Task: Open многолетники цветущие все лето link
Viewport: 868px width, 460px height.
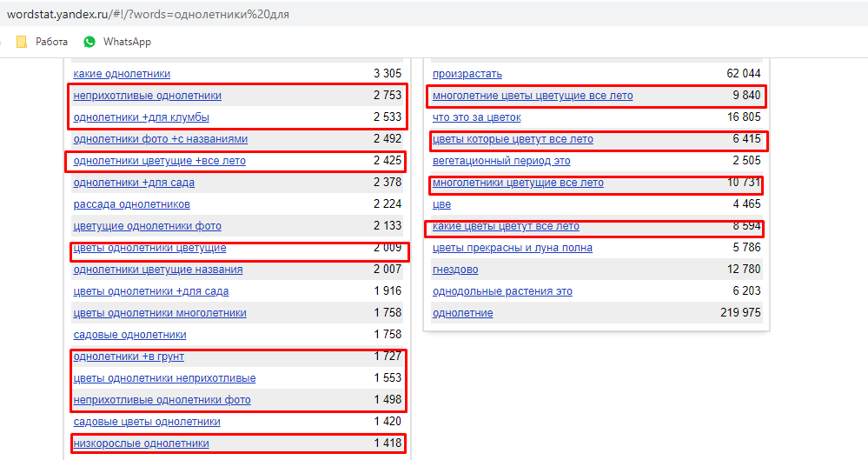Action: [518, 183]
